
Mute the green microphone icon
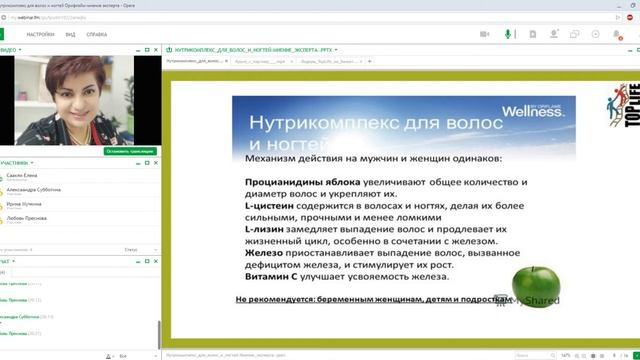point(508,34)
